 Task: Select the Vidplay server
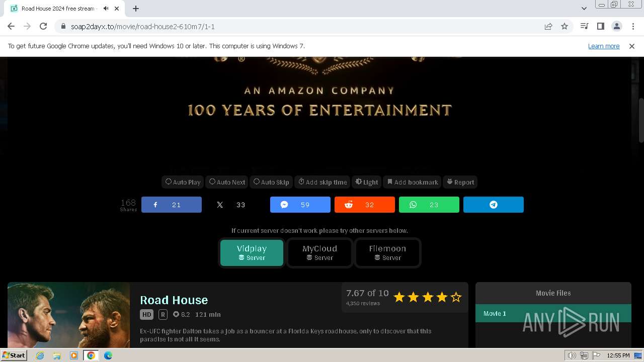pyautogui.click(x=252, y=252)
